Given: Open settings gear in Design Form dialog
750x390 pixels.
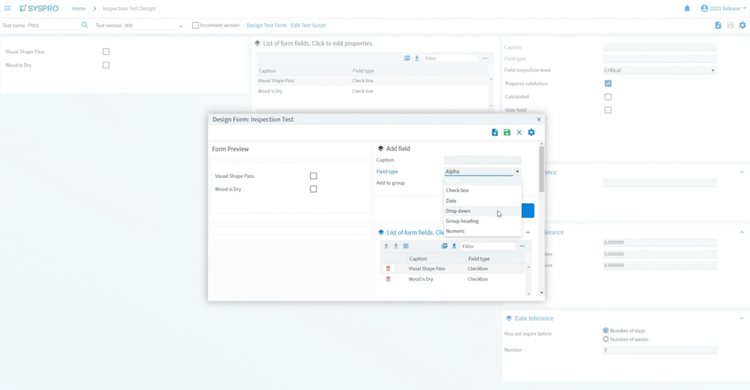Looking at the screenshot, I should (x=531, y=133).
